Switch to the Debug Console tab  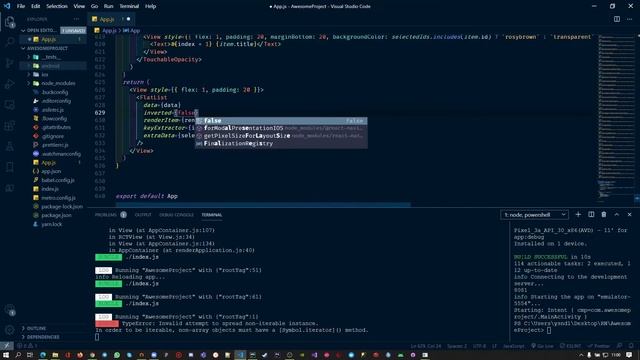(176, 215)
